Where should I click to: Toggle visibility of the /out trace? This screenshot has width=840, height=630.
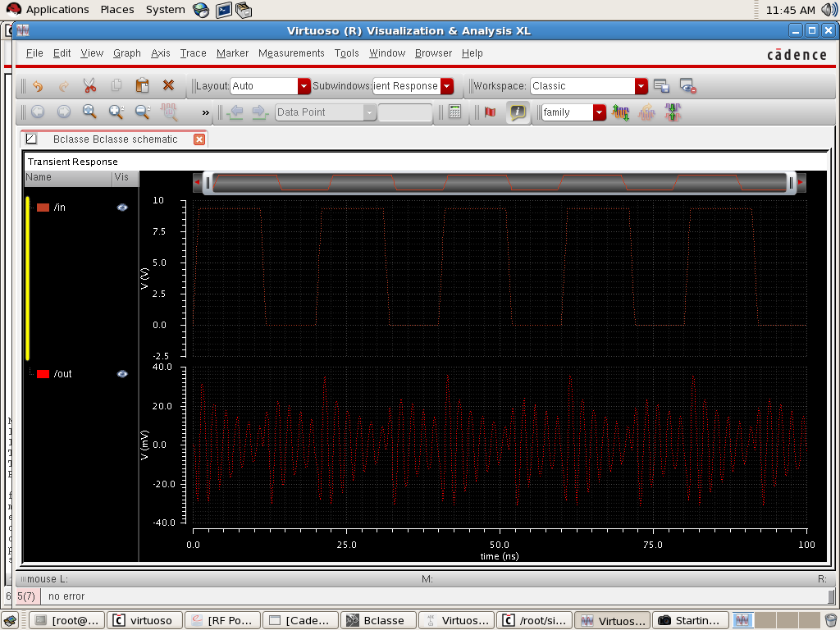tap(122, 374)
